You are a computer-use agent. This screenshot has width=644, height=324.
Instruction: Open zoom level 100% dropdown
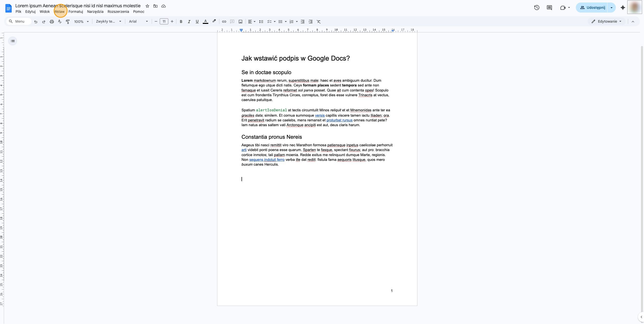(82, 22)
